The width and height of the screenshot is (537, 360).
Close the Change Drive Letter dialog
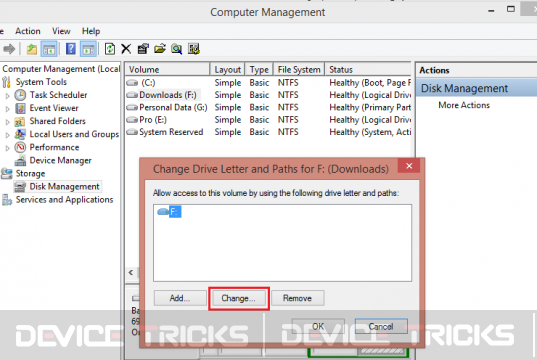tap(409, 166)
